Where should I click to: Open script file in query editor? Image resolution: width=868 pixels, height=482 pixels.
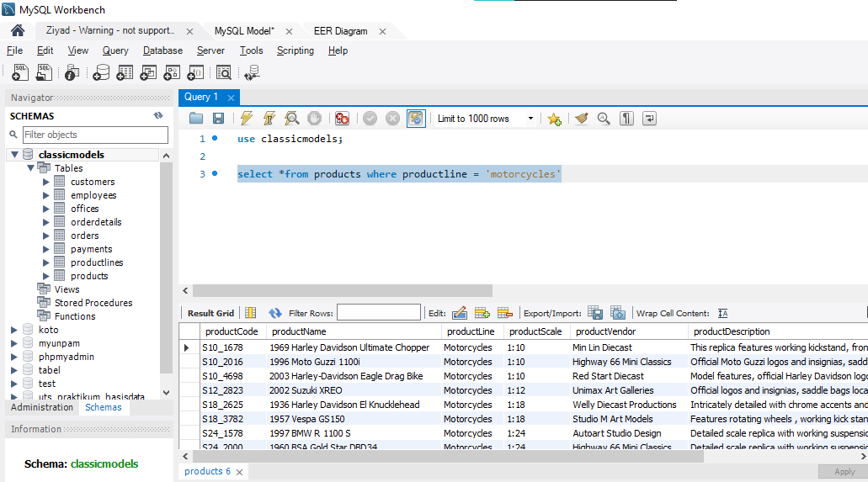pos(196,118)
